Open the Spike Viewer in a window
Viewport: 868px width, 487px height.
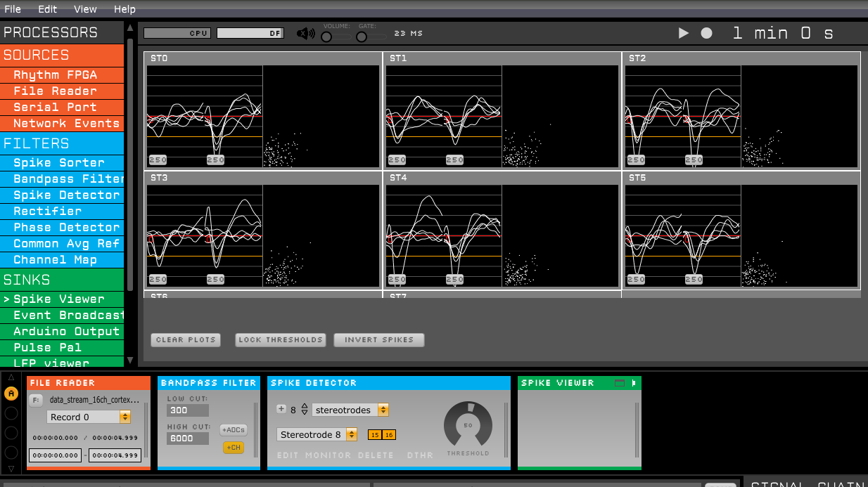coord(620,383)
